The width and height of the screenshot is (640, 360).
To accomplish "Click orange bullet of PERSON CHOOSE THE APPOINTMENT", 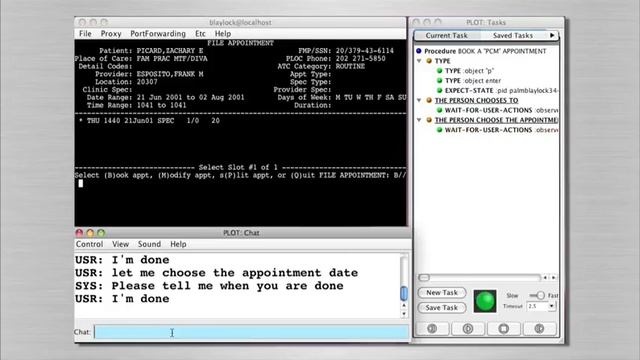I will (429, 120).
